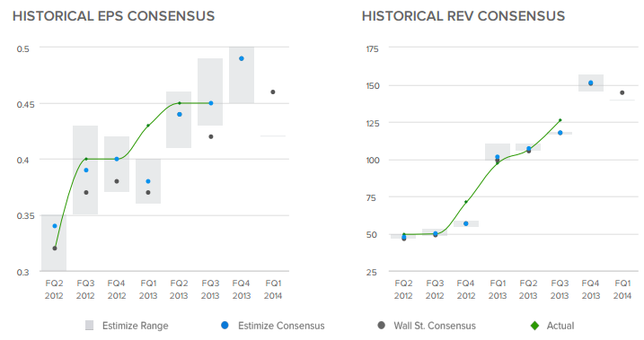Click the Actual legend label
644x340 pixels.
click(560, 326)
